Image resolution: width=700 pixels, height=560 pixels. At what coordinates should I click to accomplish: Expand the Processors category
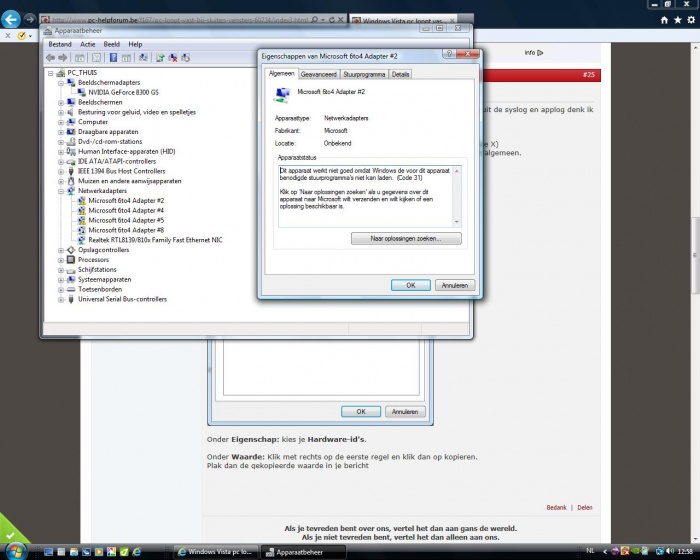click(61, 259)
